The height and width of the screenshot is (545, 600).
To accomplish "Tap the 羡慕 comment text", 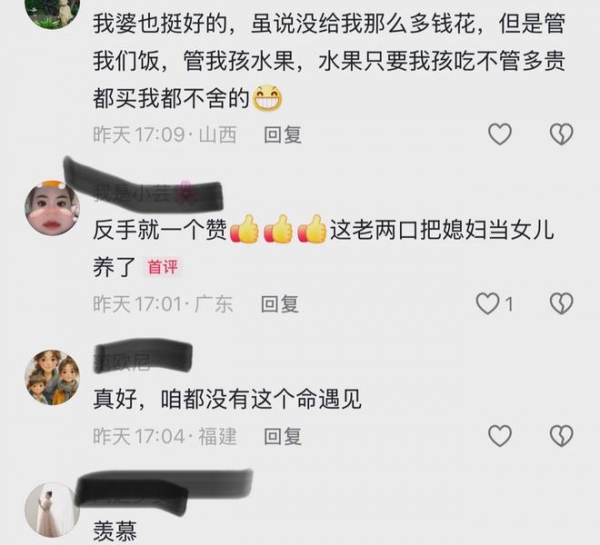I will click(x=115, y=531).
